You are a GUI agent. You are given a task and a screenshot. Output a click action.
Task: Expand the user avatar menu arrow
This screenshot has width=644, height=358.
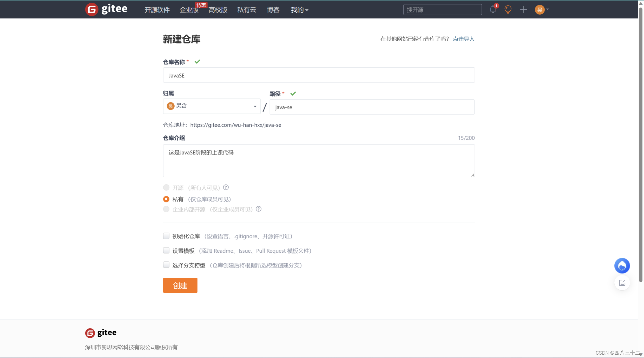point(547,9)
